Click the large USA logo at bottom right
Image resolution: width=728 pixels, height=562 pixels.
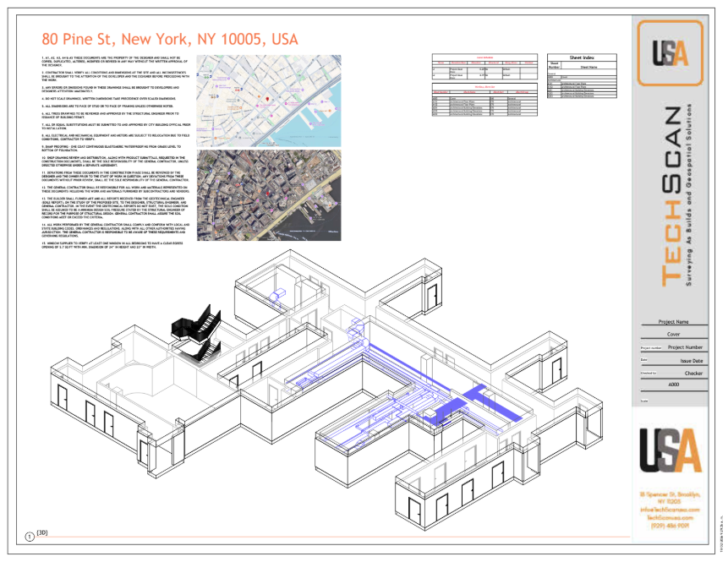(x=670, y=450)
